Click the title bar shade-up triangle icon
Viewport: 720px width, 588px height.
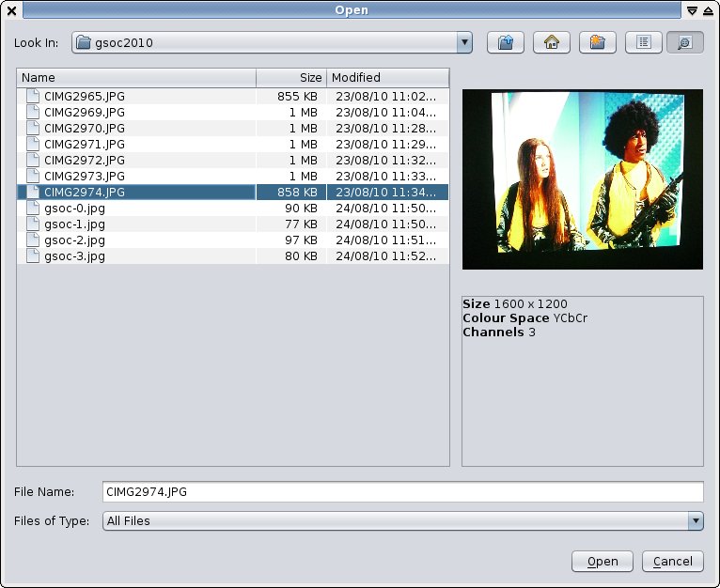(709, 10)
